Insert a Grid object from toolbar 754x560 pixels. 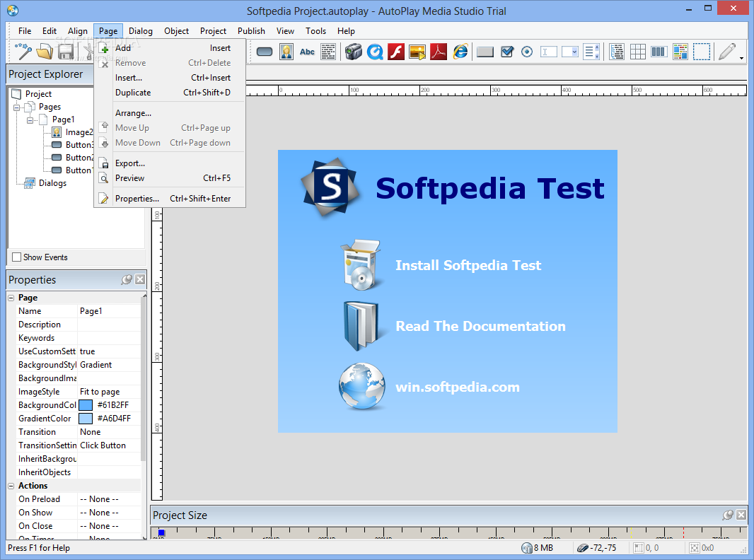click(637, 52)
